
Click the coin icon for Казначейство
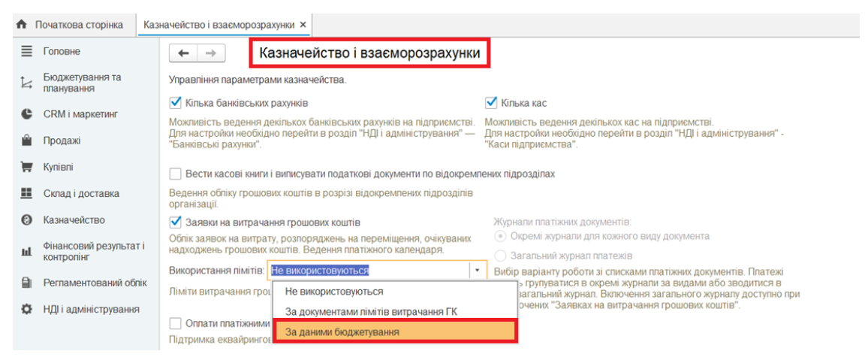(26, 220)
